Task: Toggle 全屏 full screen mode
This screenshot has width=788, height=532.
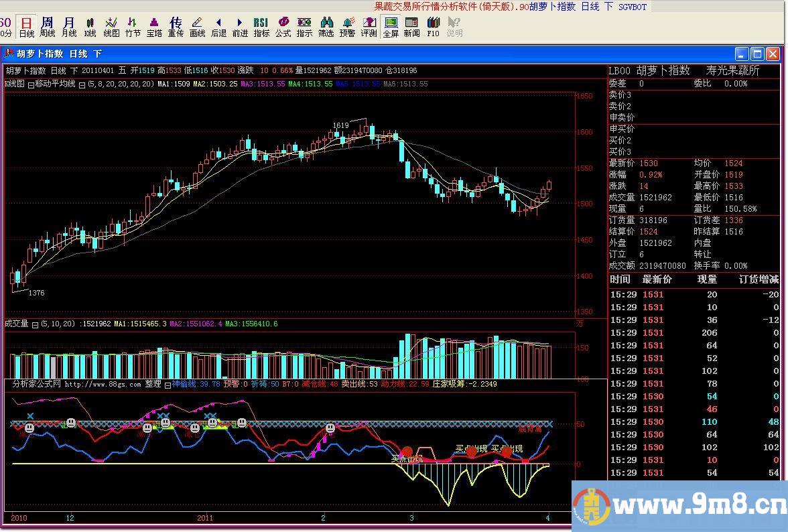Action: 391,27
